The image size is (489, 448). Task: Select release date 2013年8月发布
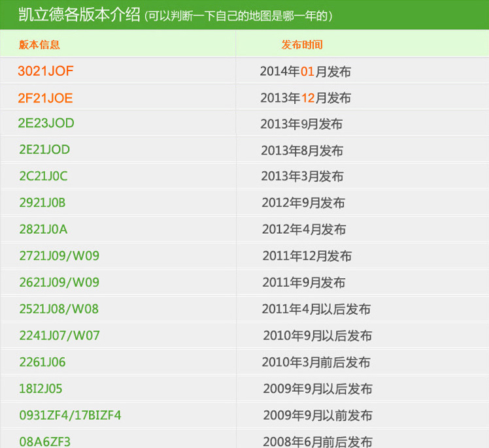tap(302, 151)
